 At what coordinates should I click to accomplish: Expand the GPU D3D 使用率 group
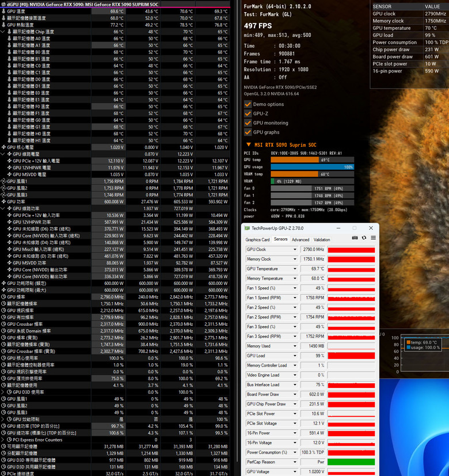point(3,392)
